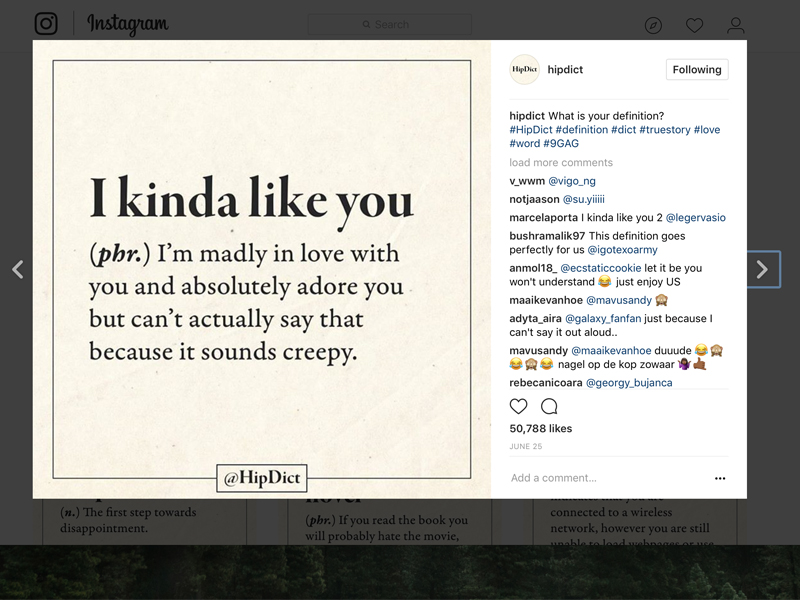Click the comment bubble icon
This screenshot has height=600, width=800.
pos(549,406)
